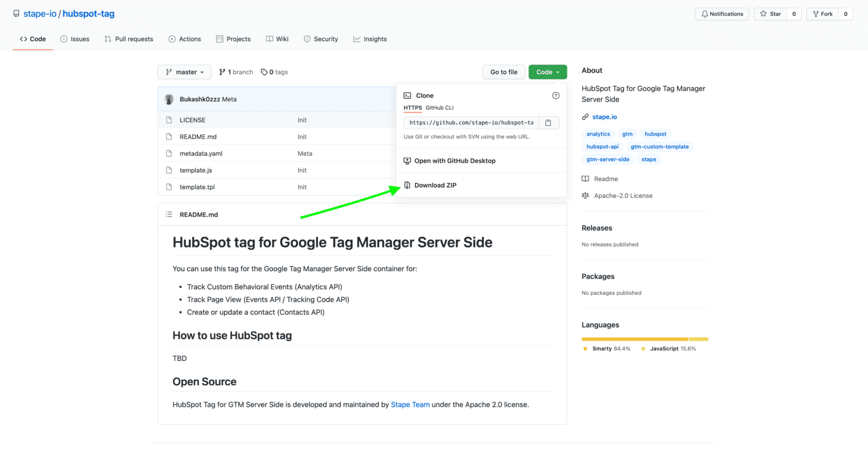Click Bukashk0zzz avatar image
868x456 pixels.
tap(169, 99)
